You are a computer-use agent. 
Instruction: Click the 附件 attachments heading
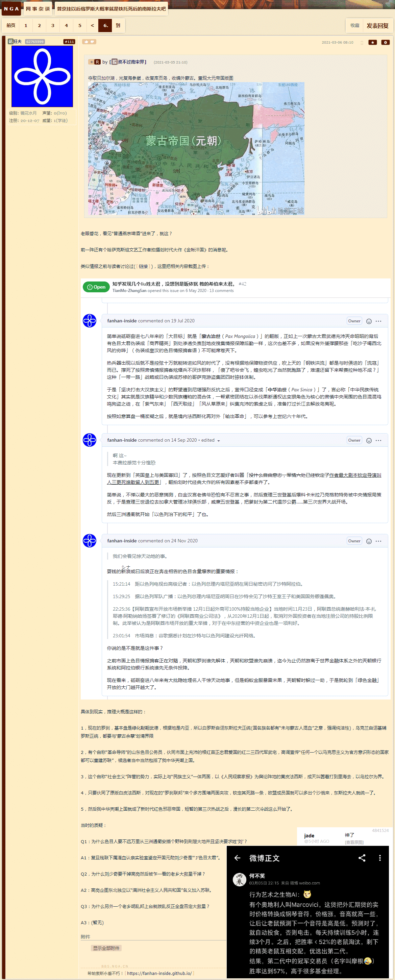click(85, 937)
